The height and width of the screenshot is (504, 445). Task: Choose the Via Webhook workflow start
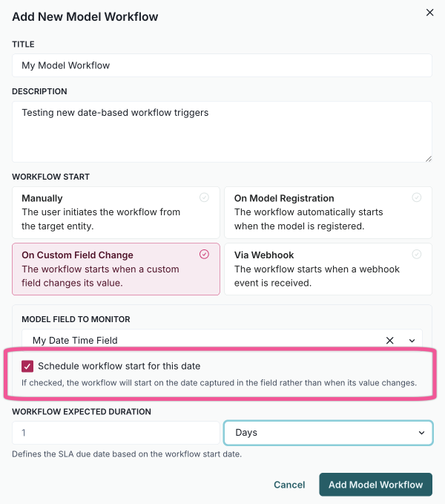pyautogui.click(x=328, y=268)
